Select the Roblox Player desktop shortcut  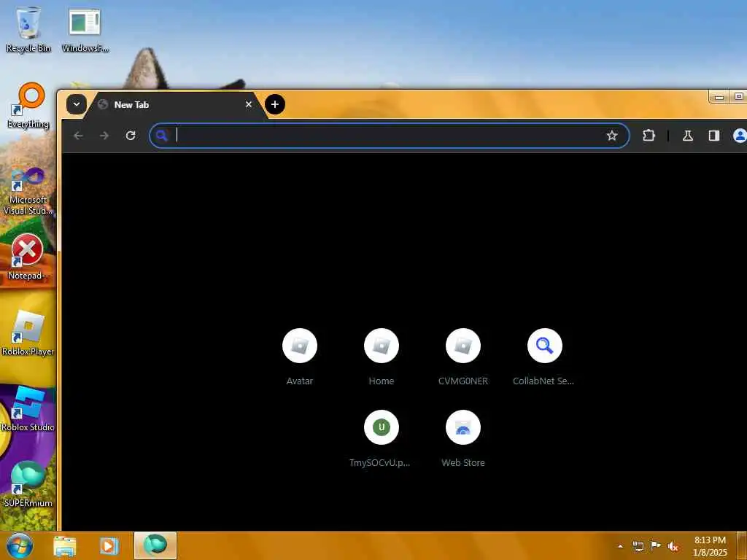tap(28, 332)
